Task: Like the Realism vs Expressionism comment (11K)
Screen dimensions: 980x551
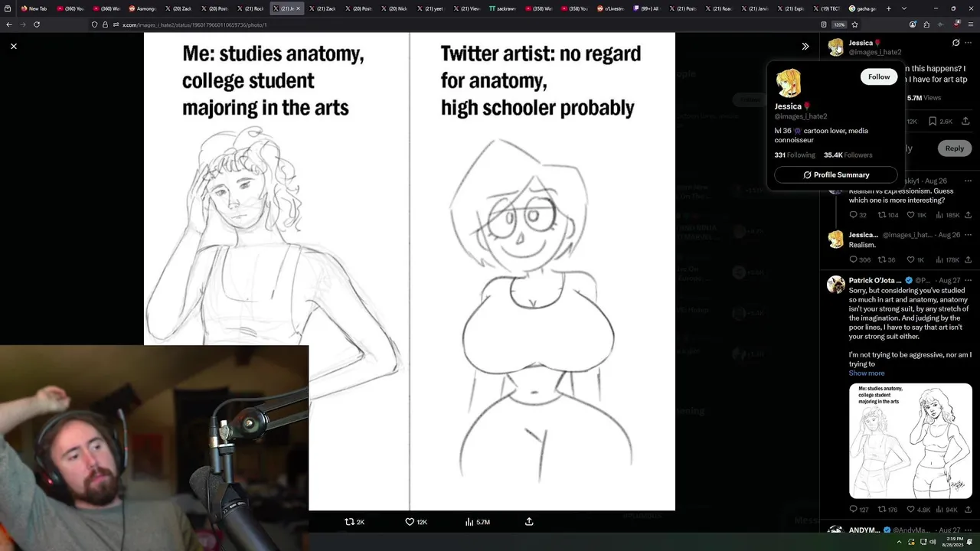Action: [x=916, y=215]
